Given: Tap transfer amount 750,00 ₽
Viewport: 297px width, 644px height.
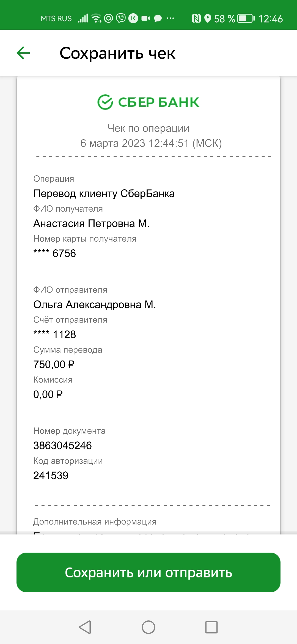Looking at the screenshot, I should pyautogui.click(x=54, y=364).
